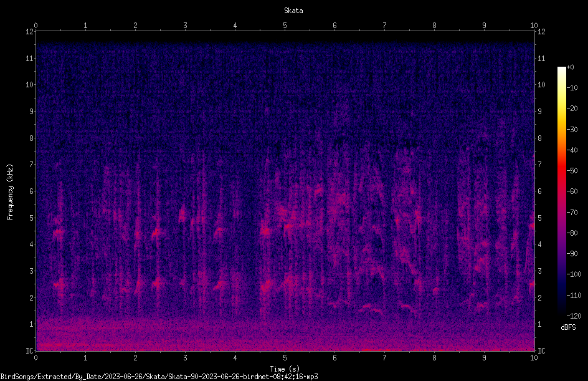Screen dimensions: 588x381
Task: Click the "-50" color scale value
Action: click(572, 171)
